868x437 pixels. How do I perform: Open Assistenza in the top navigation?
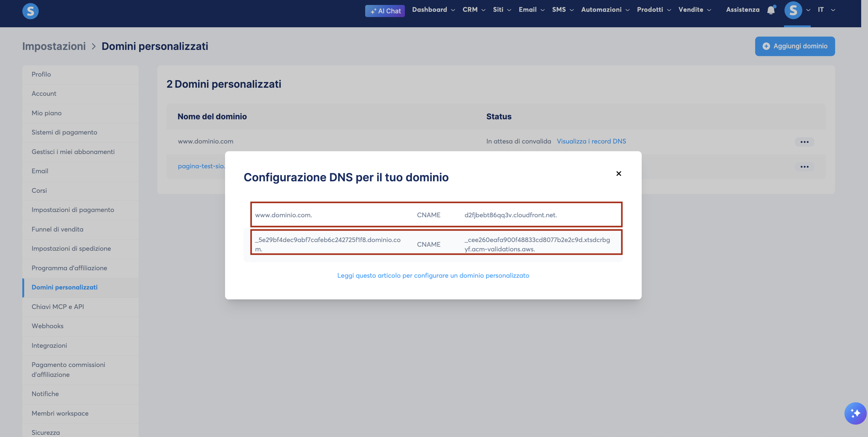(x=743, y=10)
